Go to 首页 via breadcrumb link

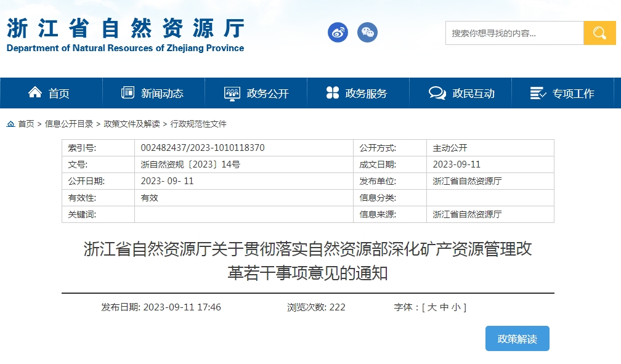26,124
